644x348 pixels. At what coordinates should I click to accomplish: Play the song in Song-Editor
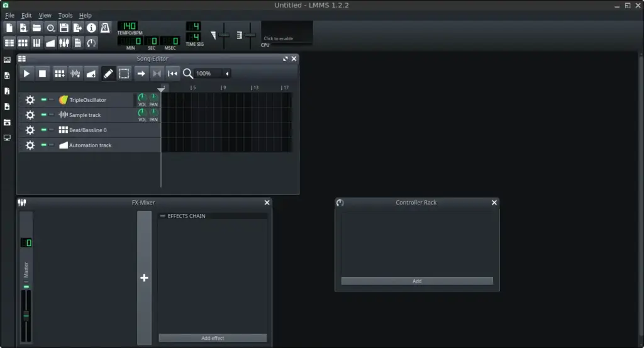(26, 74)
